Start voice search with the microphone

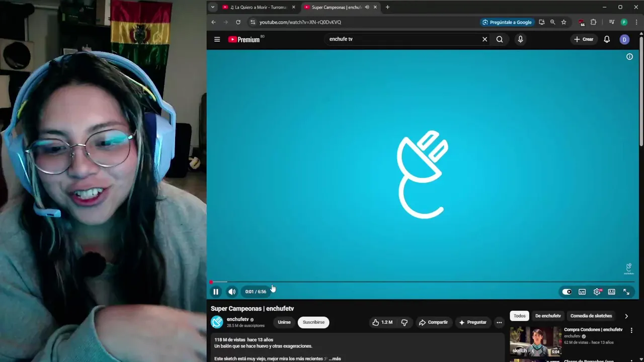click(x=520, y=39)
